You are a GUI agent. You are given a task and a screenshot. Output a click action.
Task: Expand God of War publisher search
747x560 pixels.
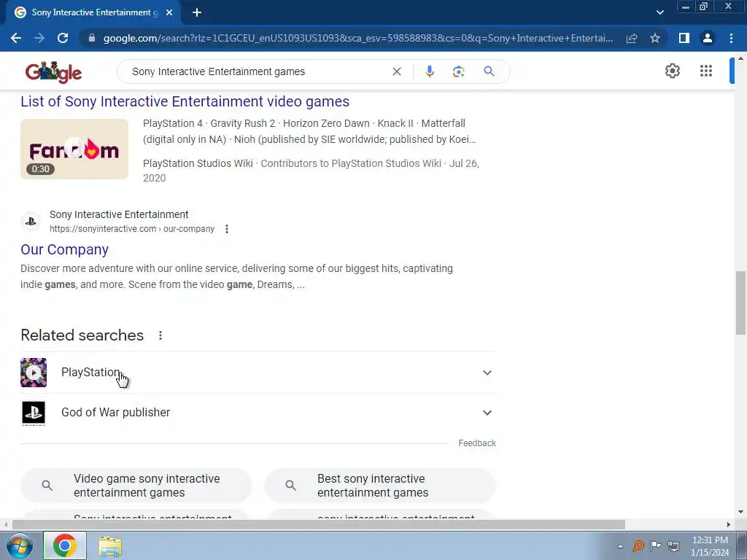pos(487,413)
